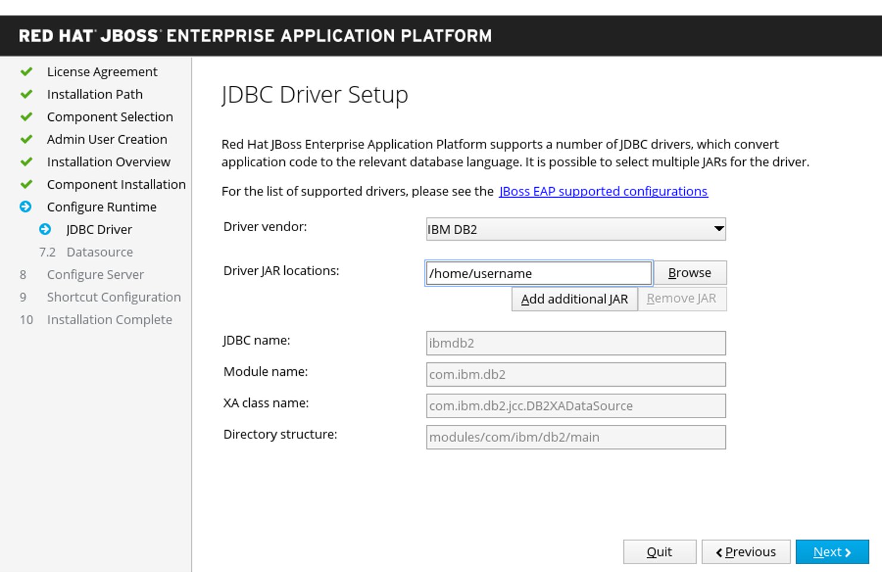The height and width of the screenshot is (588, 882).
Task: Click the JDBC name field
Action: tap(576, 343)
